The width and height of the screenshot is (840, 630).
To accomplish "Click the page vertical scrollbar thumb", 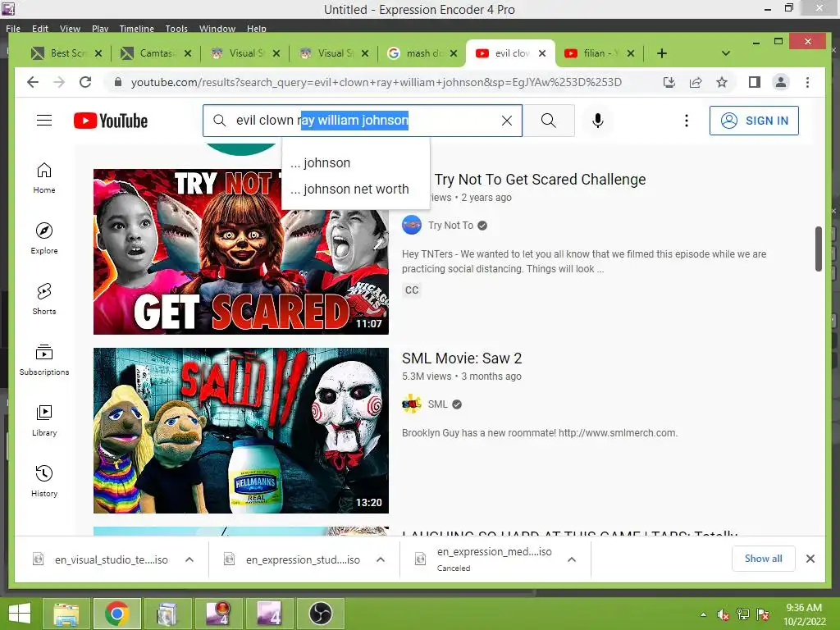I will 818,249.
